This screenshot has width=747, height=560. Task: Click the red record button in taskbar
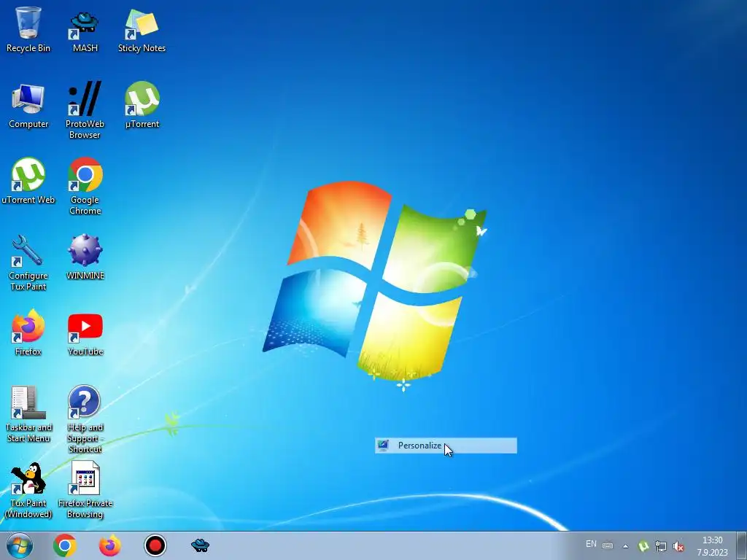click(155, 545)
